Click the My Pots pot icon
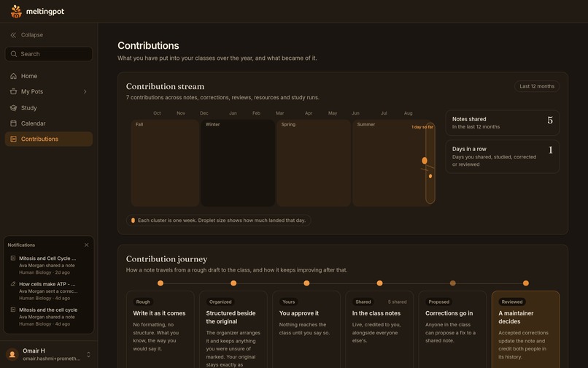Screen dimensions: 588x368 pyautogui.click(x=14, y=91)
